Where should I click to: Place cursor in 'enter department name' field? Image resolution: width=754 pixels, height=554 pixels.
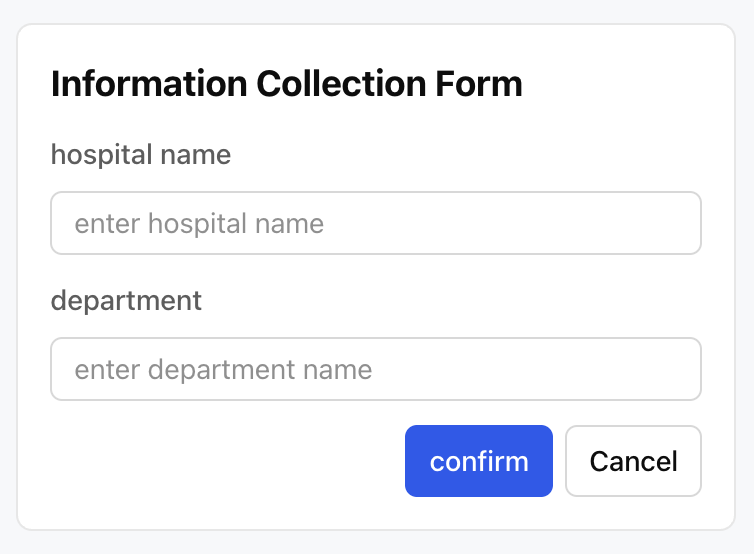(x=376, y=369)
